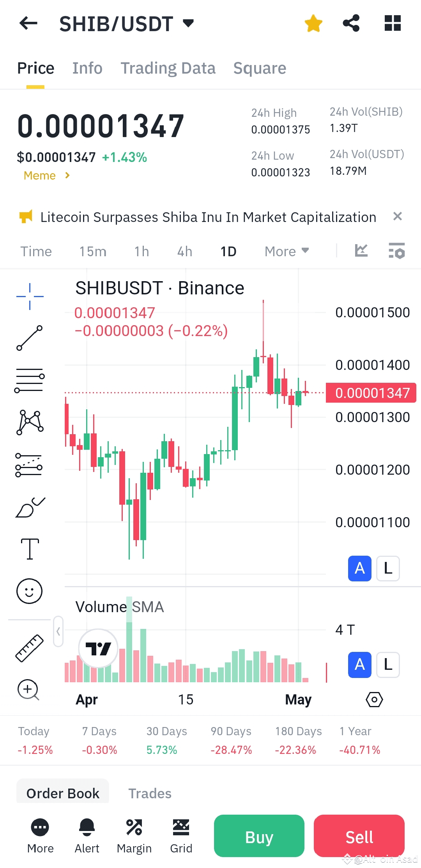
Task: Toggle the favorite star for SHIB/USDT
Action: [x=313, y=23]
